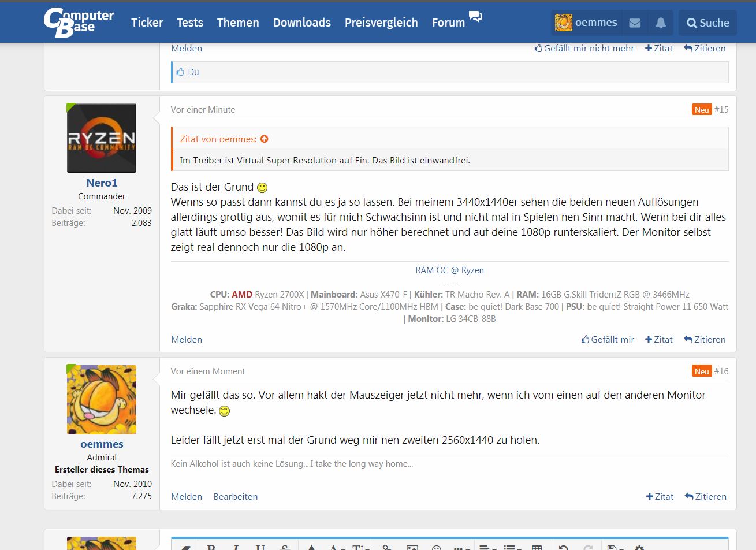Viewport: 756px width, 550px height.
Task: Open the oemmes account menu
Action: click(x=586, y=23)
